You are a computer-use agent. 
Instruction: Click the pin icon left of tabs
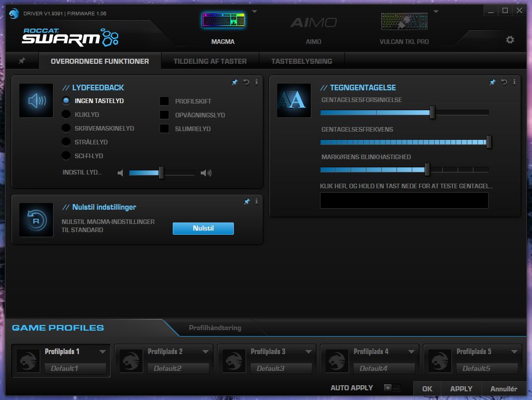point(22,61)
